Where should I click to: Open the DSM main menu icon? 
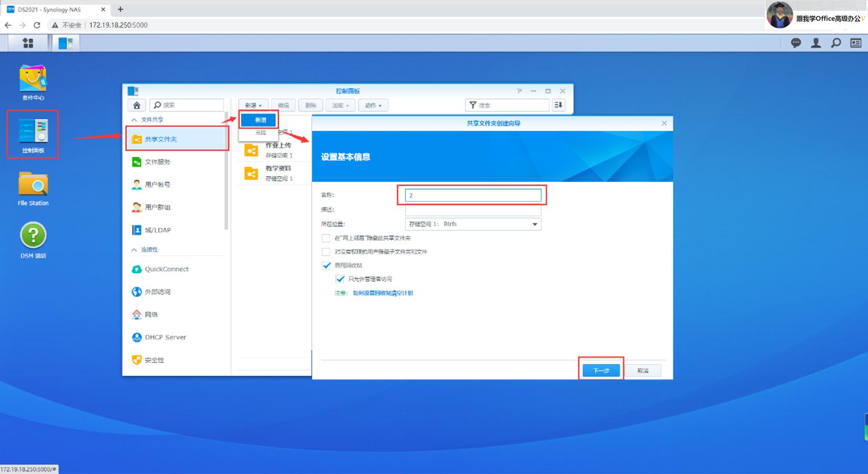pyautogui.click(x=28, y=43)
